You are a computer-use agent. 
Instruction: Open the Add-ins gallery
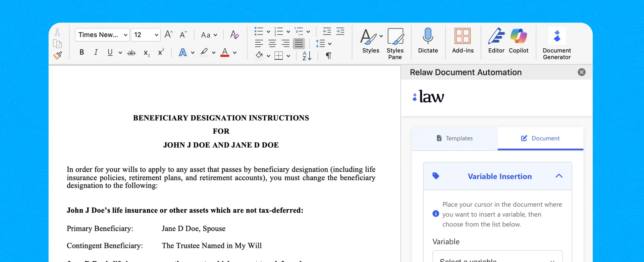(463, 41)
